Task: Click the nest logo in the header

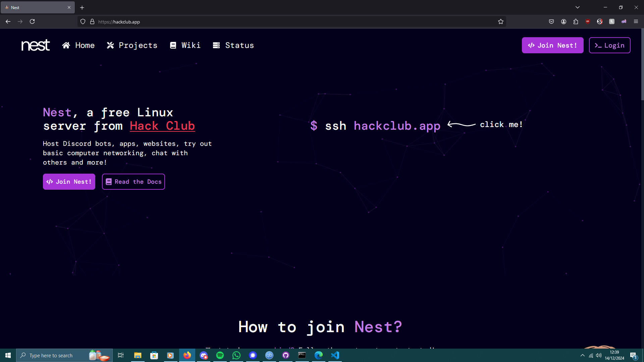Action: (36, 45)
